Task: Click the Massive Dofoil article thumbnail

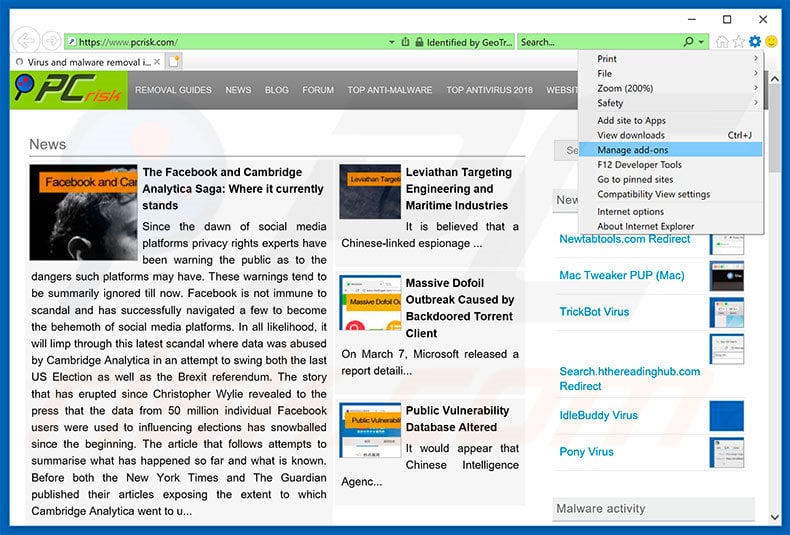Action: coord(369,303)
